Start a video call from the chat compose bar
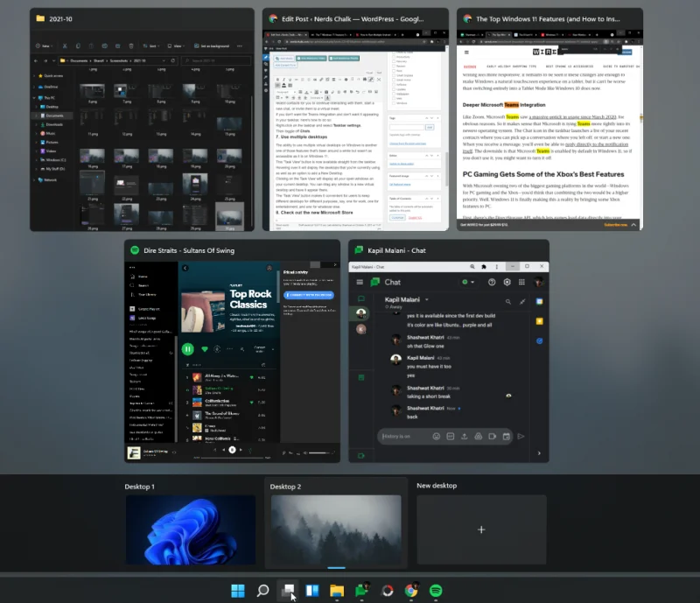 tap(491, 436)
